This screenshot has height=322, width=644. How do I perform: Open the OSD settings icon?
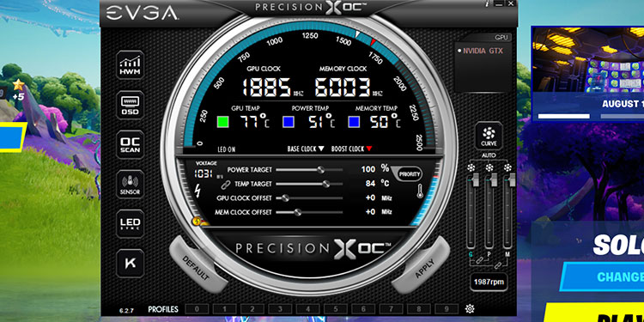tap(131, 105)
